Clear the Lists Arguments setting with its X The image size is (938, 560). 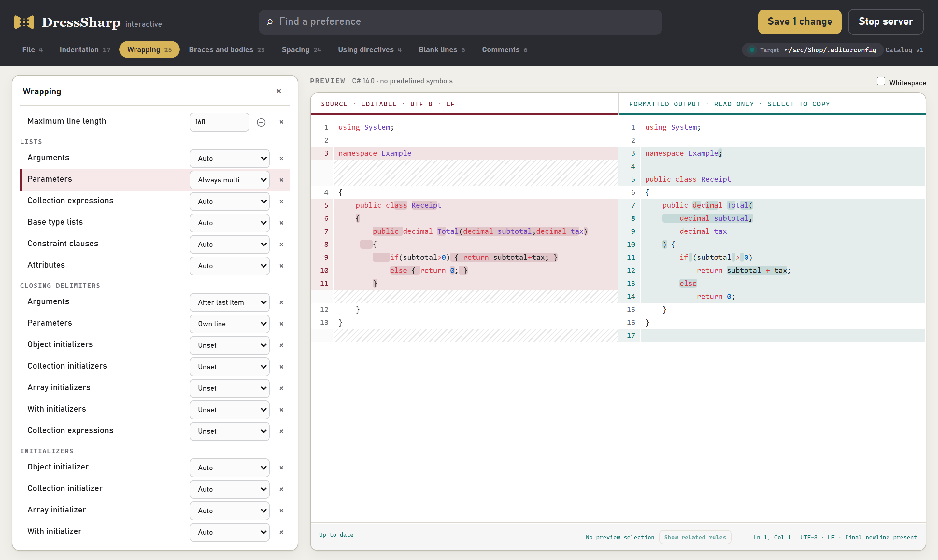tap(281, 159)
